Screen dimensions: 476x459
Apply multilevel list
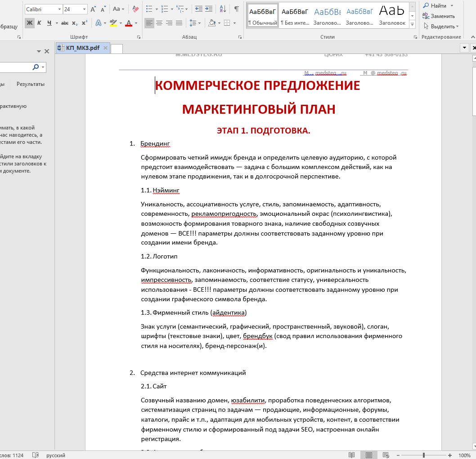coord(180,9)
